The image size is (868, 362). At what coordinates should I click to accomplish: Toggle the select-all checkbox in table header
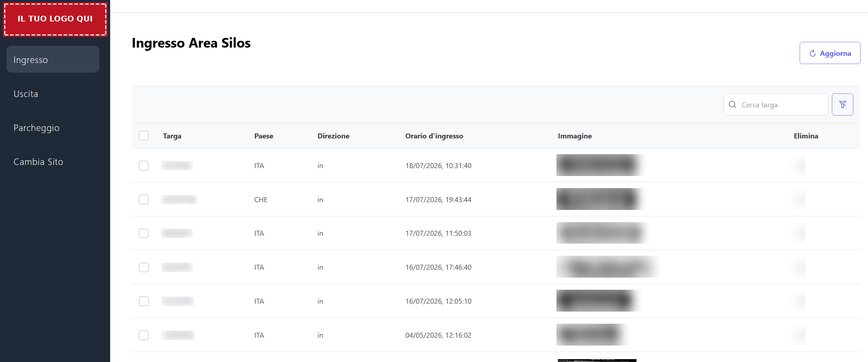pyautogui.click(x=144, y=136)
